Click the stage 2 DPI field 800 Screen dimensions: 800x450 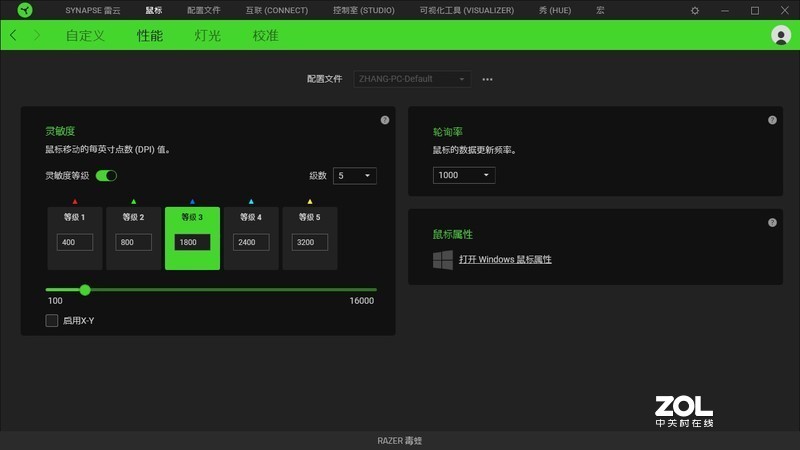click(134, 242)
